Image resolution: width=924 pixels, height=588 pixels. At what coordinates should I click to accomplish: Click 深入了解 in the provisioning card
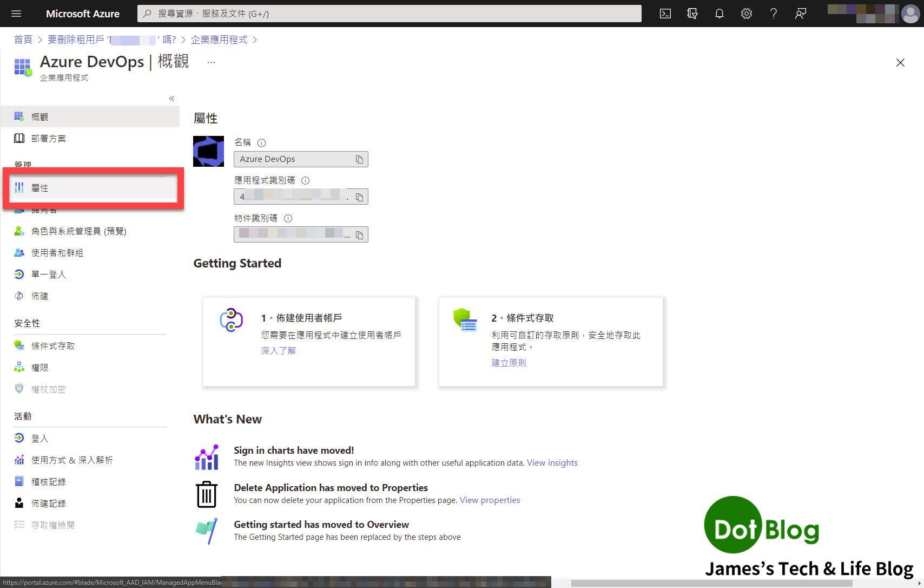(278, 351)
